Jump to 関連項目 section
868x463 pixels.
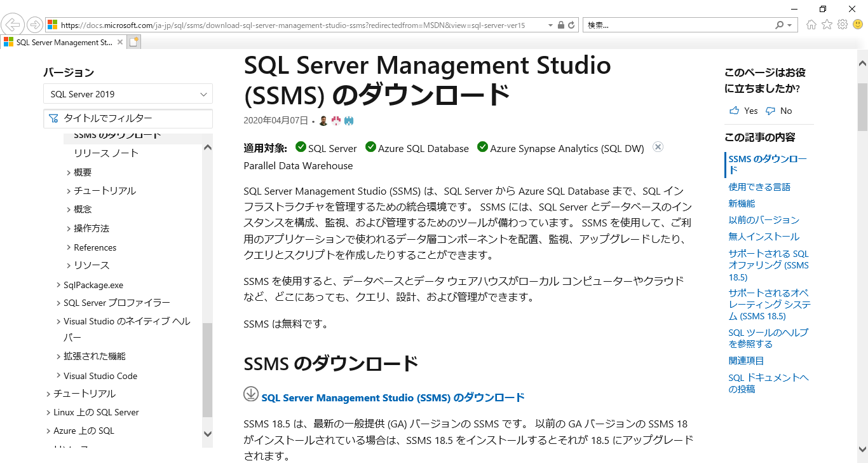(746, 361)
